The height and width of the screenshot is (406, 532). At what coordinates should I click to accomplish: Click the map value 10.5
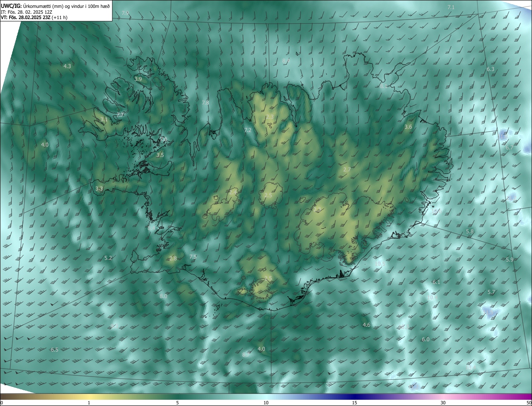(379, 264)
